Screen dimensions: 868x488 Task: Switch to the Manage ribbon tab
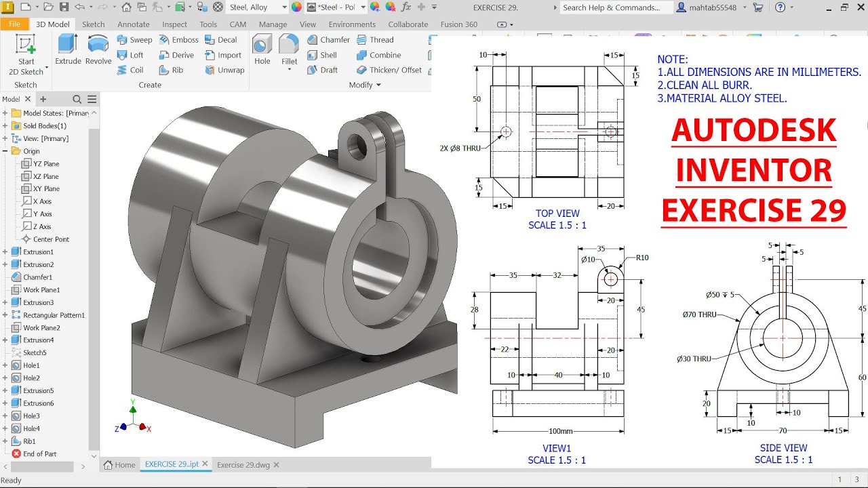(x=273, y=24)
